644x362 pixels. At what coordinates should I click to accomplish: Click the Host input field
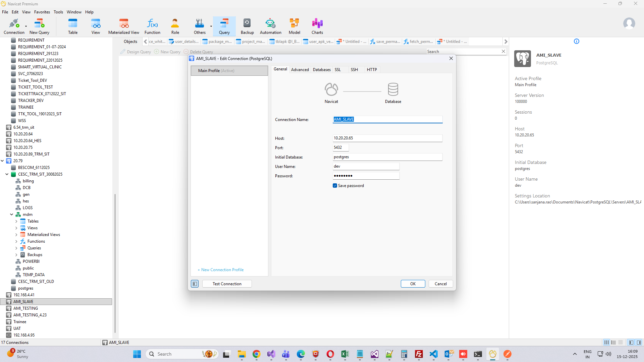387,138
